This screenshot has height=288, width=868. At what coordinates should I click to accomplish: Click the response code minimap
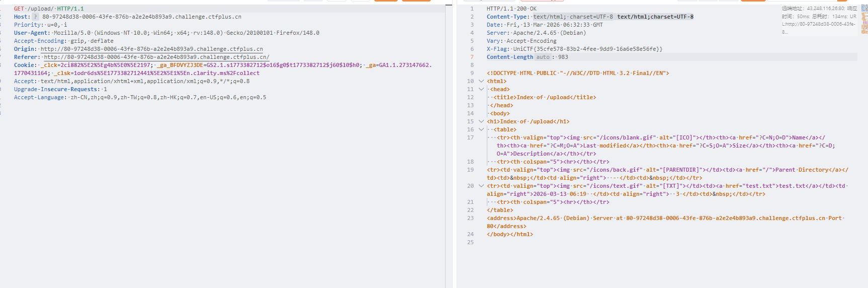coord(864,23)
